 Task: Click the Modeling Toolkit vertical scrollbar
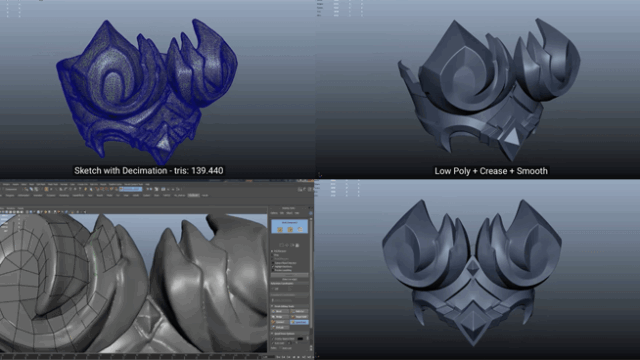click(x=311, y=282)
